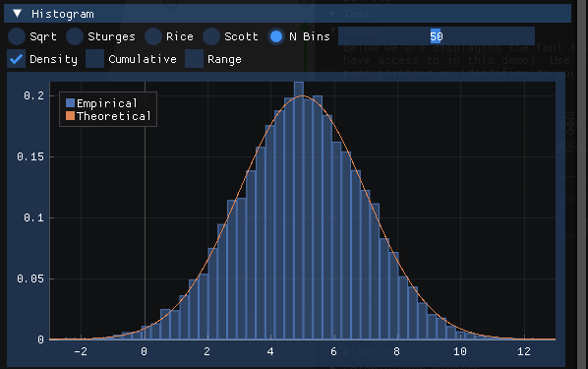
Task: Expand the dimmed Text tree node
Action: click(x=332, y=14)
